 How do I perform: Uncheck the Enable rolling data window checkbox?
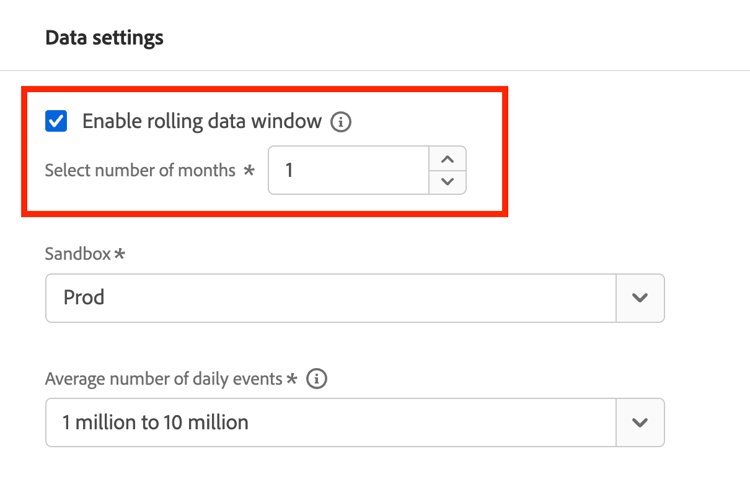(x=57, y=122)
